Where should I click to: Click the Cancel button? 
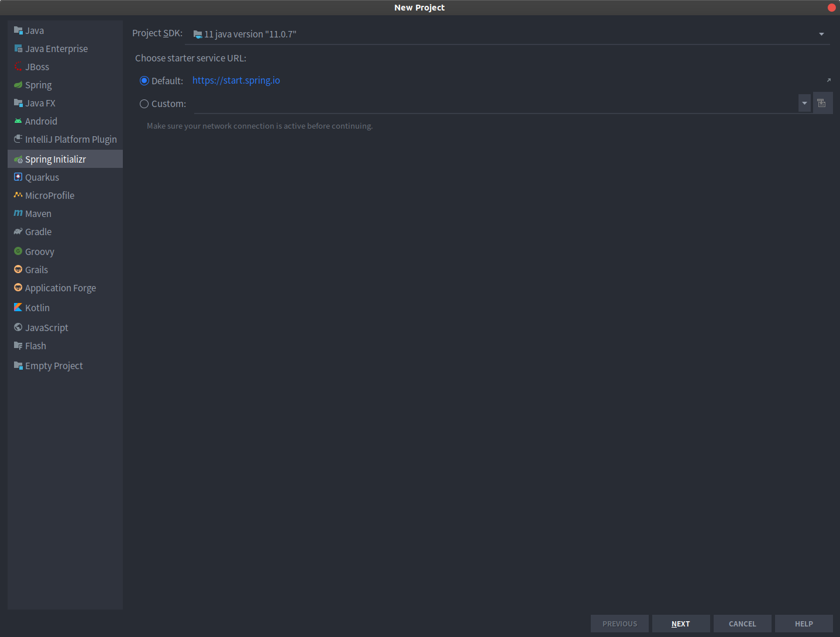tap(742, 624)
